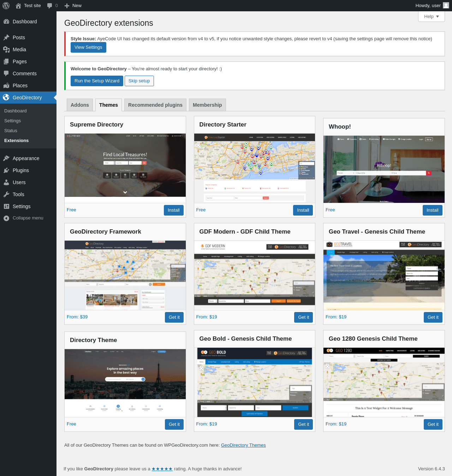The image size is (452, 476).
Task: Get the Geo Bold Genesis theme
Action: tap(304, 424)
